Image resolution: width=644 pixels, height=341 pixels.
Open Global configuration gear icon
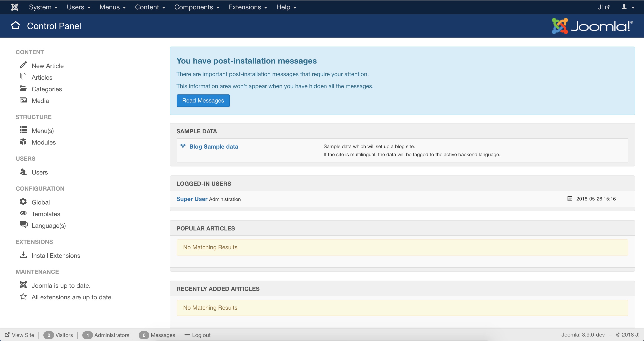[x=23, y=202]
